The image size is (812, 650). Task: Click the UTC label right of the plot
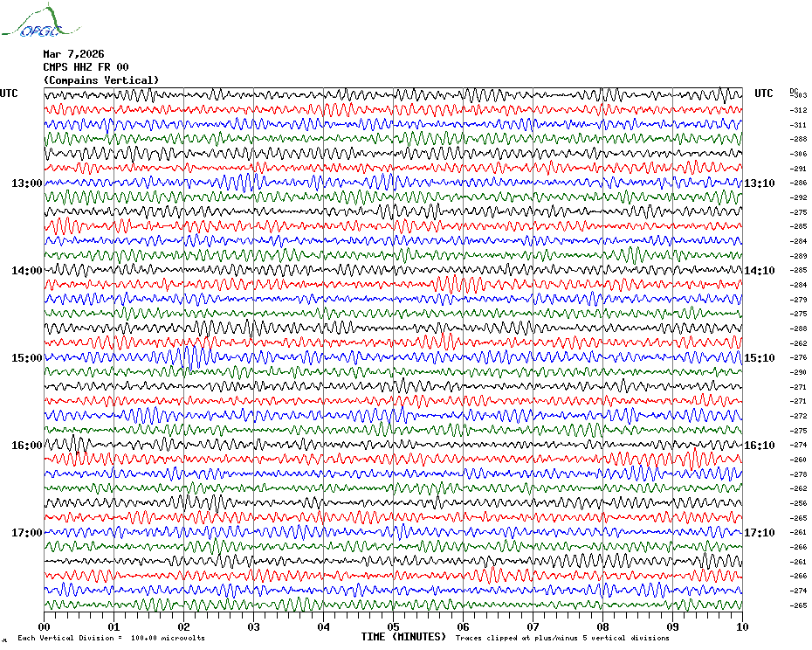point(763,93)
